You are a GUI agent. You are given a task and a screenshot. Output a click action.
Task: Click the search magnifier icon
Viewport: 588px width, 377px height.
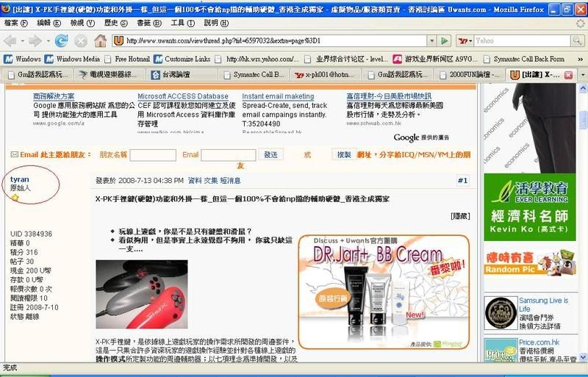tap(577, 40)
